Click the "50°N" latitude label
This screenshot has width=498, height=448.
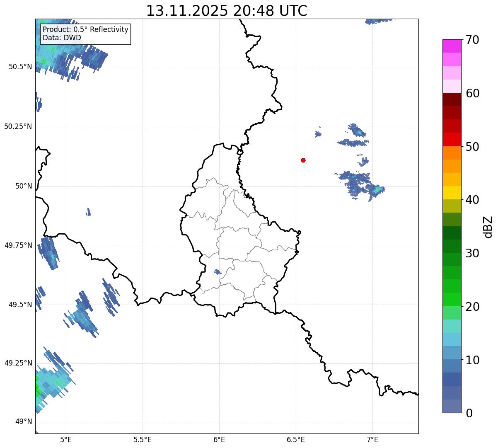click(24, 186)
